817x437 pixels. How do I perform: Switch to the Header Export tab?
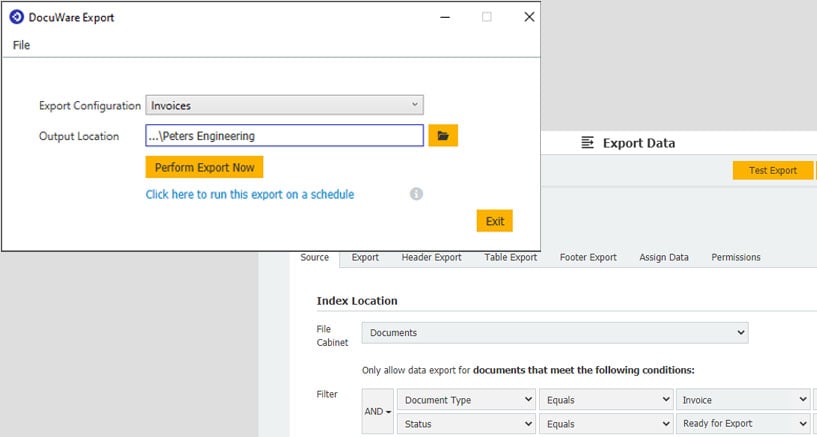point(431,257)
